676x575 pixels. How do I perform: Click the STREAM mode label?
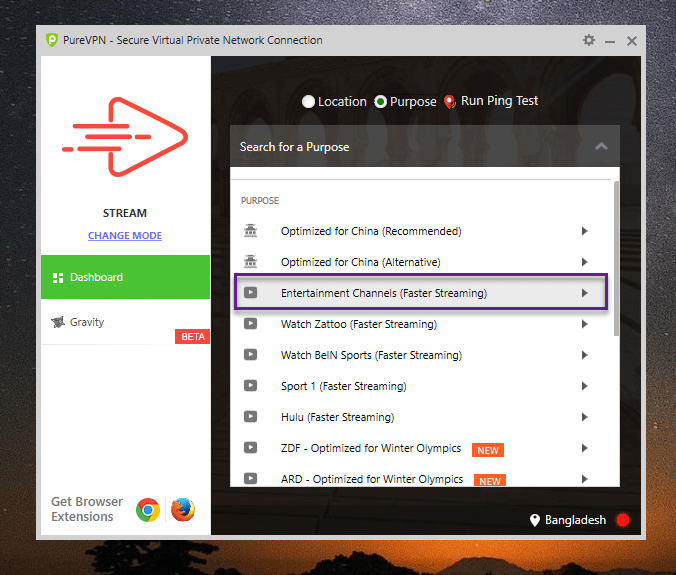pos(125,213)
